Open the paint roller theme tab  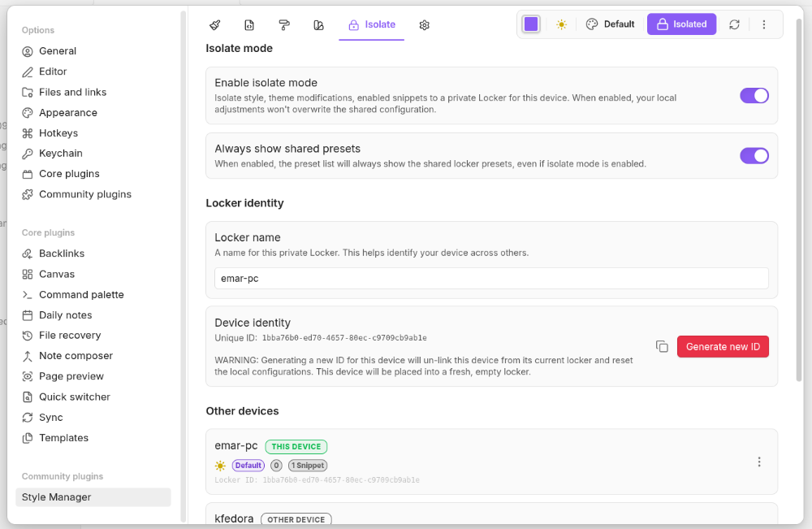(x=283, y=25)
